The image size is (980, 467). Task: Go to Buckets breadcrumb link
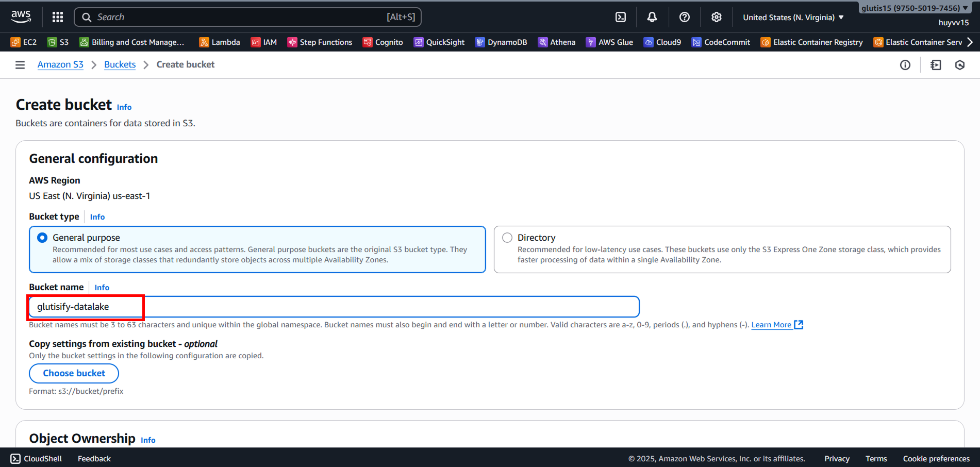[120, 64]
